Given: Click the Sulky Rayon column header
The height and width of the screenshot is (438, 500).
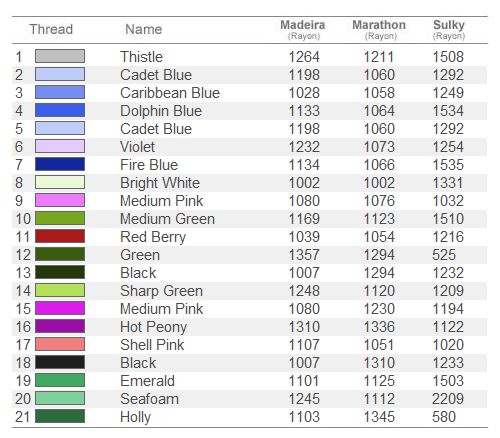Looking at the screenshot, I should (x=449, y=29).
